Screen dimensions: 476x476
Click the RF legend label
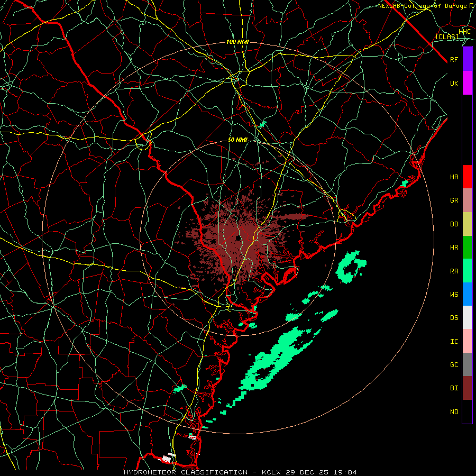pyautogui.click(x=454, y=59)
